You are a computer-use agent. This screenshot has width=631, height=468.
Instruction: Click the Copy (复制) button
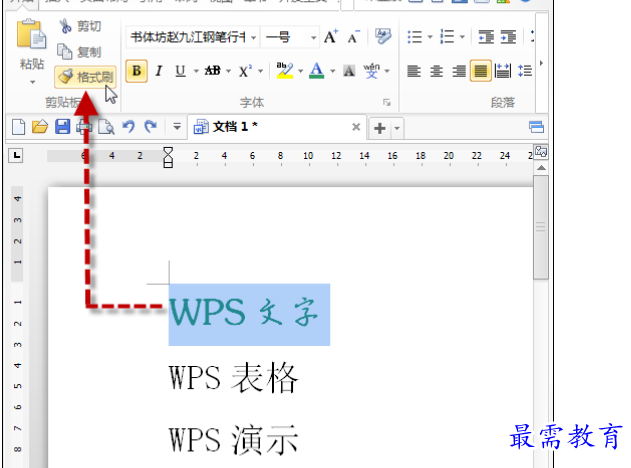[x=79, y=52]
